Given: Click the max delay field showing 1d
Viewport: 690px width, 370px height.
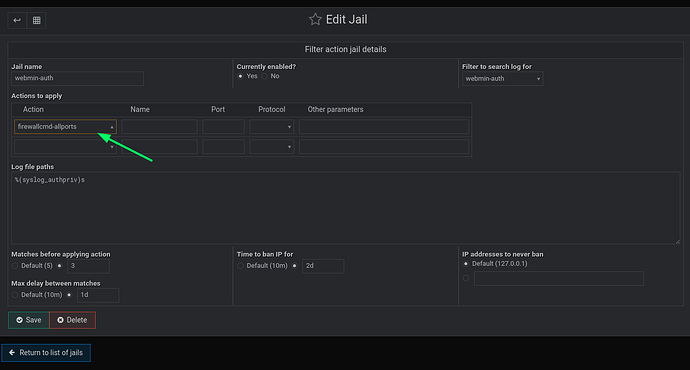Looking at the screenshot, I should tap(98, 295).
